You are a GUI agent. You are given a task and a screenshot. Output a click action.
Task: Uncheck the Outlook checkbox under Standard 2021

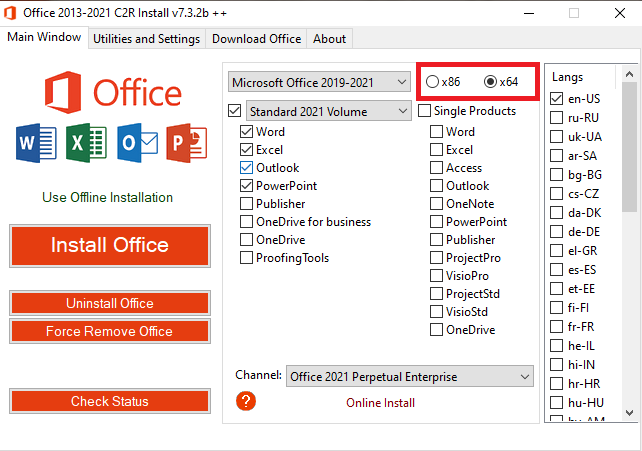click(247, 168)
